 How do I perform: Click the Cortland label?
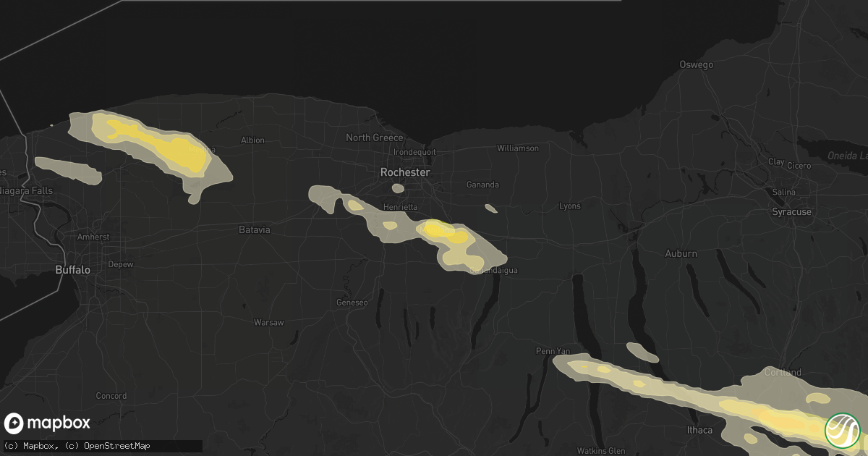(783, 373)
